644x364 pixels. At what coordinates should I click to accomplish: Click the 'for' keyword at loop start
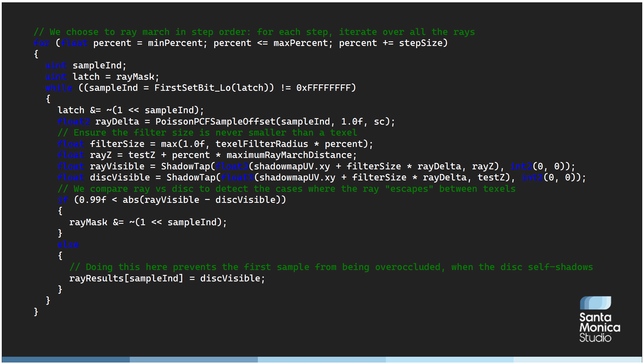tap(41, 43)
